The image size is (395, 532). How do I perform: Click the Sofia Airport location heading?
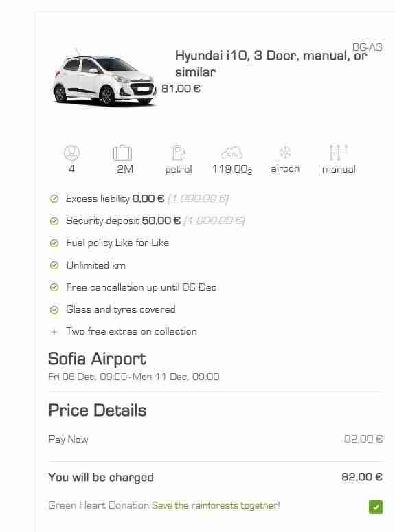(98, 359)
